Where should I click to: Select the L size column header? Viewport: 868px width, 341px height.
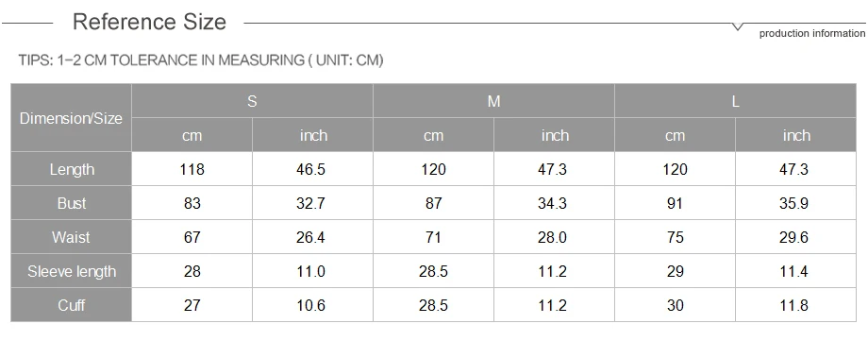pyautogui.click(x=735, y=101)
